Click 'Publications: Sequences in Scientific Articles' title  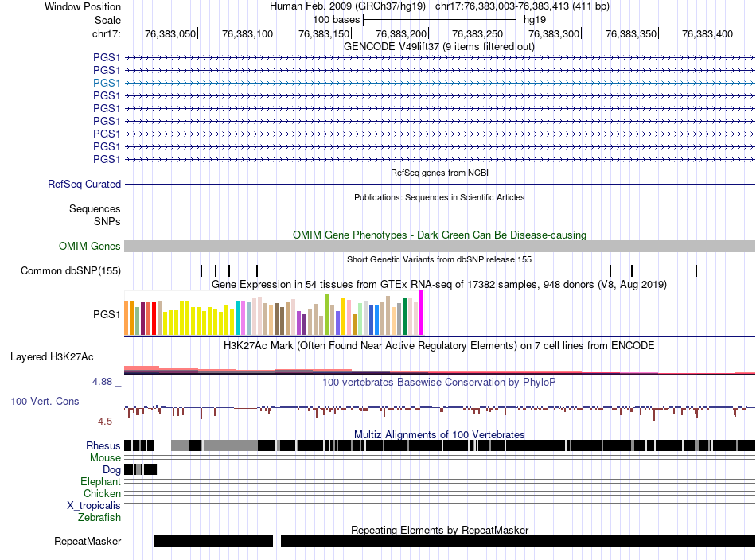pos(439,197)
